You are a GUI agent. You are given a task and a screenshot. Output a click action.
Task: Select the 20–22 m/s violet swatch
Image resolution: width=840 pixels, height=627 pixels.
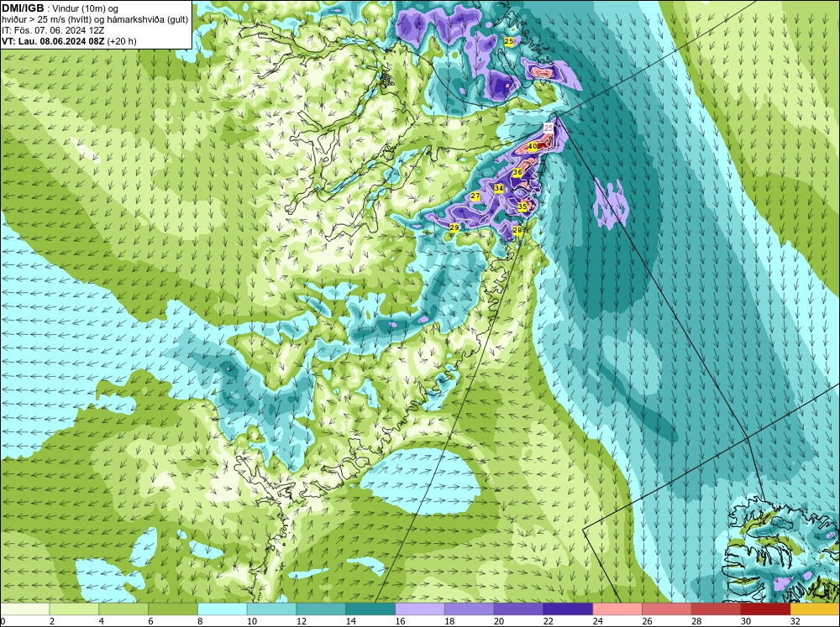518,609
